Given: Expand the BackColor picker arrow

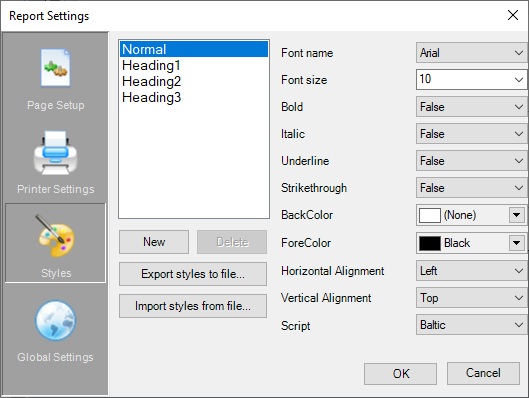Looking at the screenshot, I should [517, 215].
